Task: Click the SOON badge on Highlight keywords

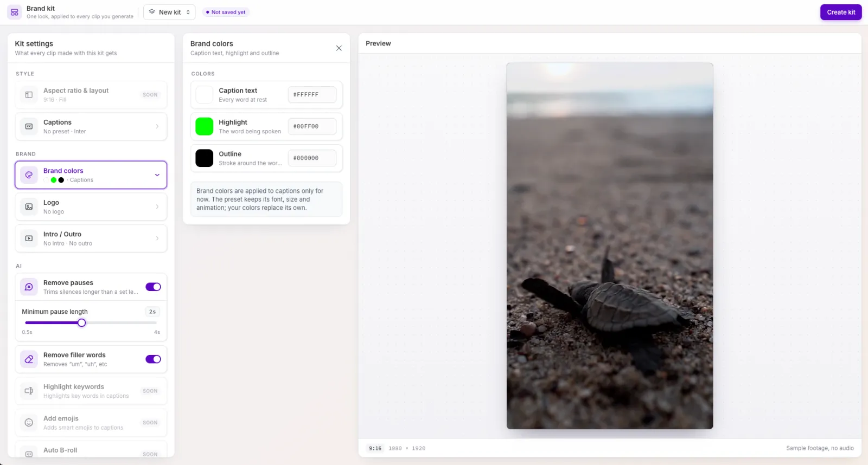Action: click(150, 391)
